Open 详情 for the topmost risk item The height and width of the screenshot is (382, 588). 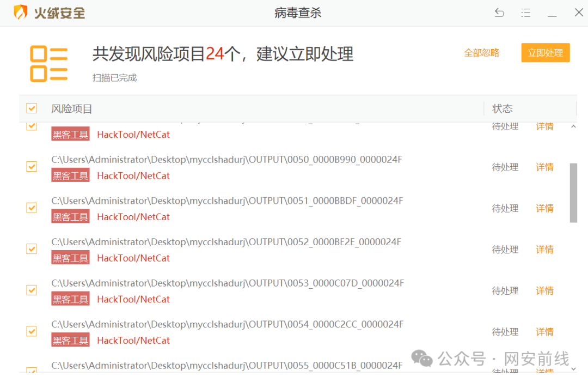[x=544, y=126]
